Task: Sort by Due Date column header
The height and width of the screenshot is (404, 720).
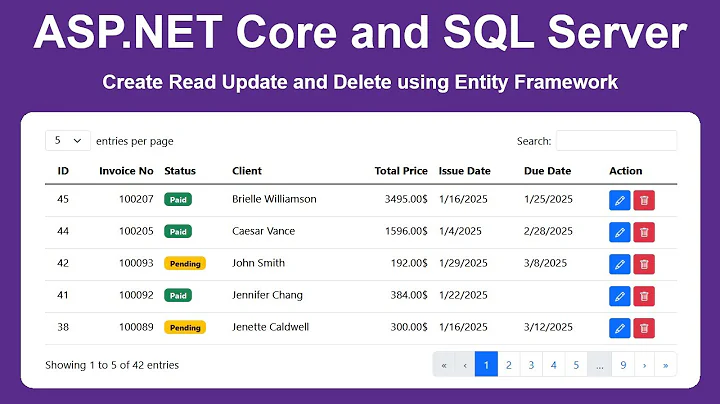Action: pyautogui.click(x=547, y=171)
